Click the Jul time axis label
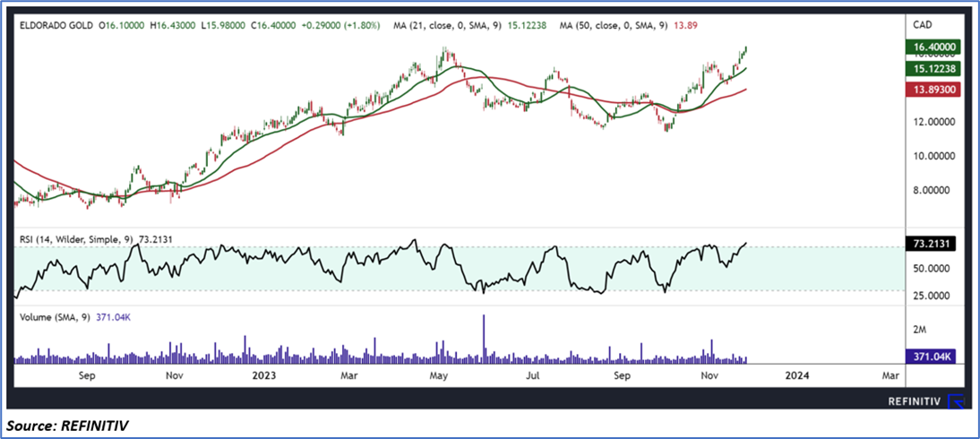The image size is (980, 439). click(x=533, y=375)
